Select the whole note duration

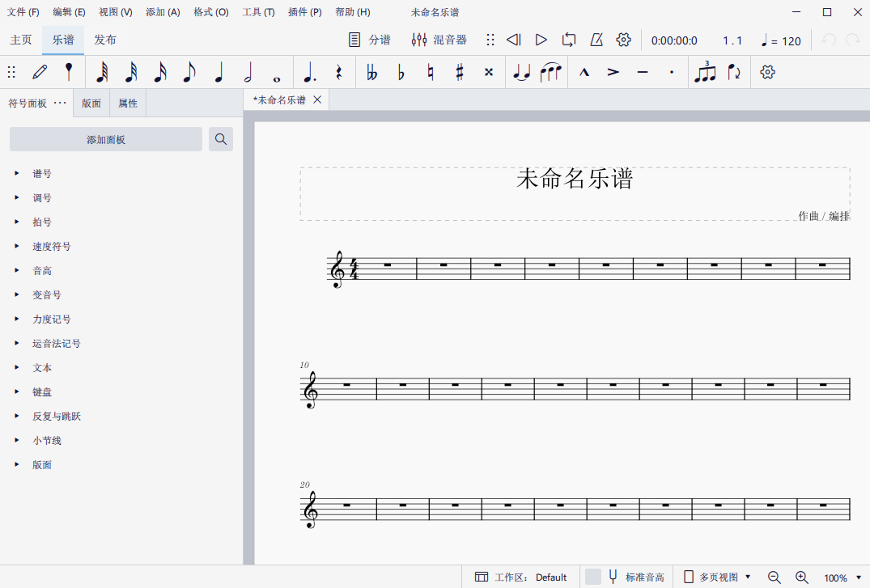[x=277, y=78]
